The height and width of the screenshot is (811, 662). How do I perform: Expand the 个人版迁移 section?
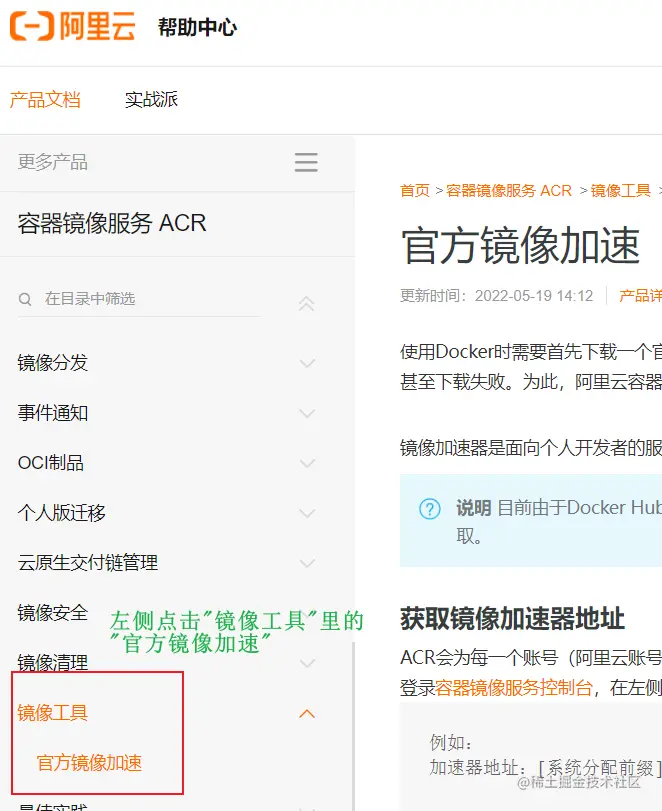pos(307,513)
